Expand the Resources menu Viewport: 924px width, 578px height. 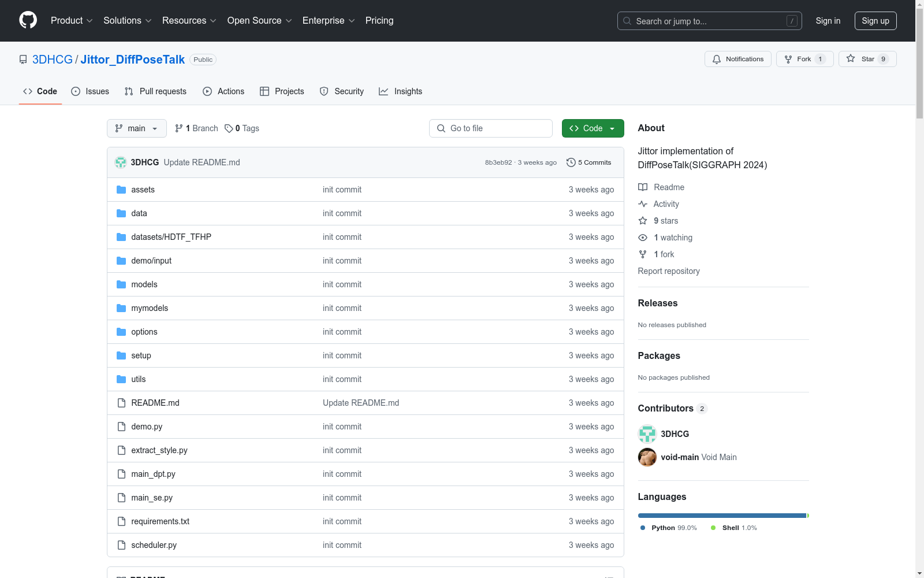189,20
